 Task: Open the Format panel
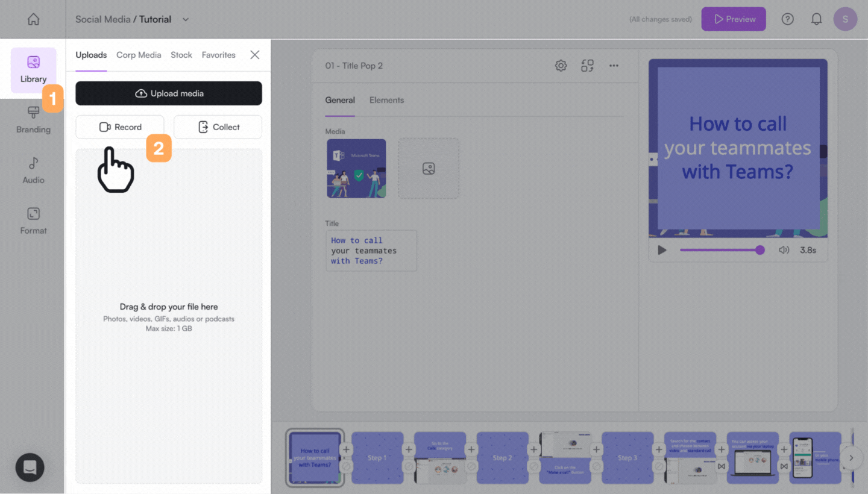[x=33, y=221]
